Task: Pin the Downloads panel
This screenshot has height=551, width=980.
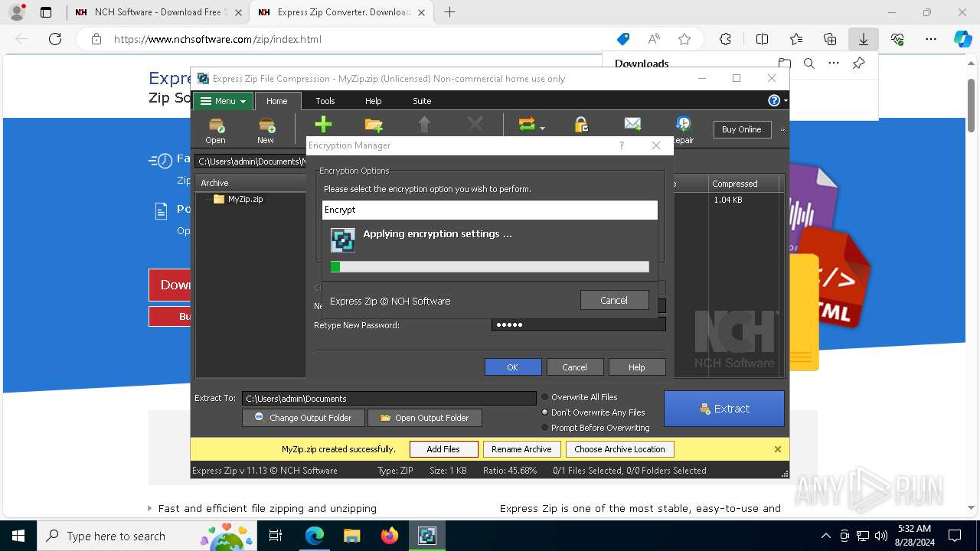Action: click(x=858, y=64)
